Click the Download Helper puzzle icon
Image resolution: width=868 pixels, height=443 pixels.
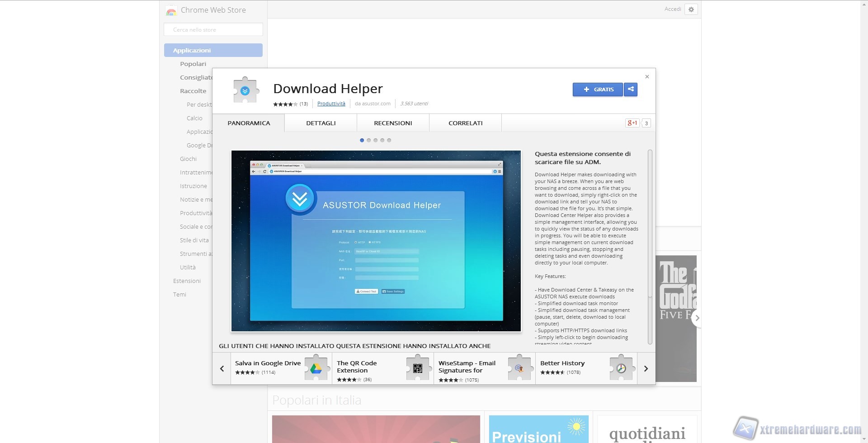(x=245, y=91)
